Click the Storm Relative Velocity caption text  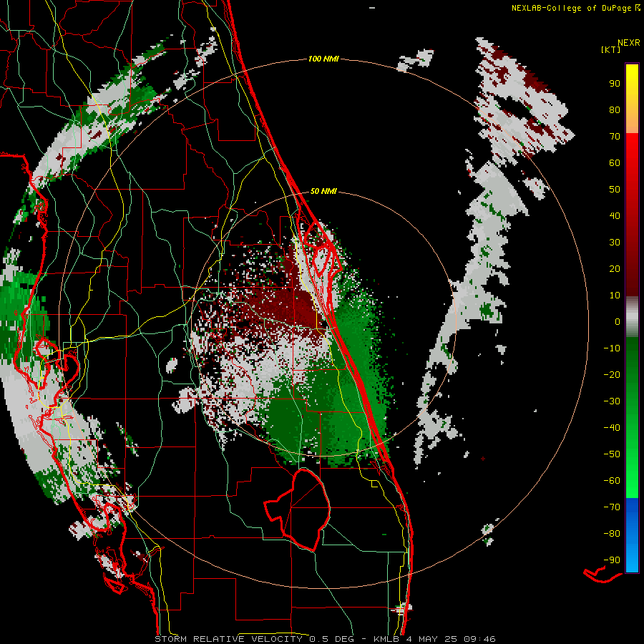pyautogui.click(x=325, y=639)
